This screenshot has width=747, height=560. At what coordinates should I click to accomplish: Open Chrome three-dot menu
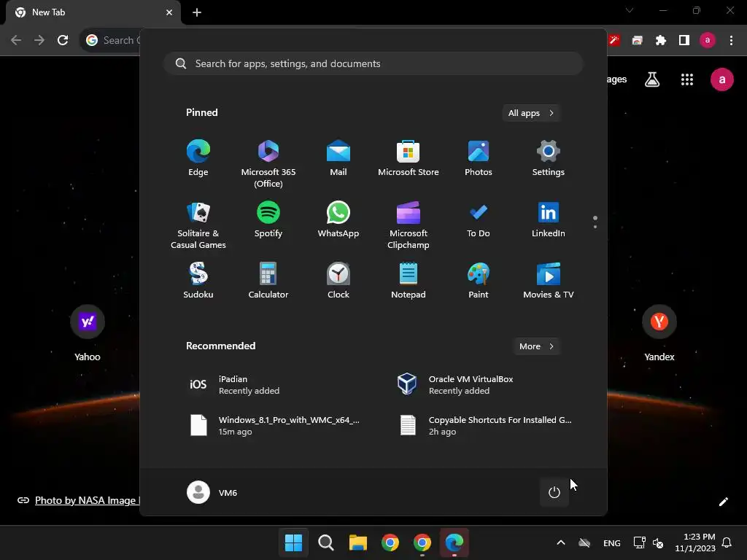click(x=731, y=41)
